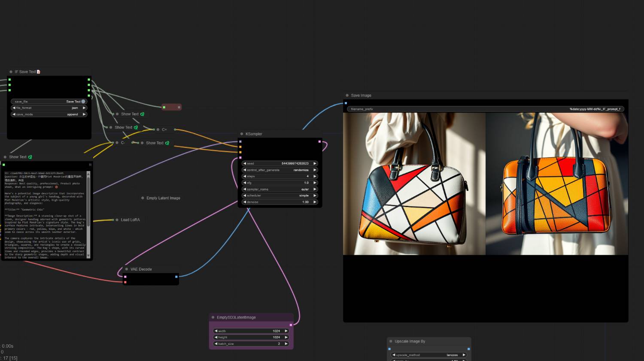Image resolution: width=644 pixels, height=361 pixels.
Task: Select the white handbag output image
Action: point(414,184)
